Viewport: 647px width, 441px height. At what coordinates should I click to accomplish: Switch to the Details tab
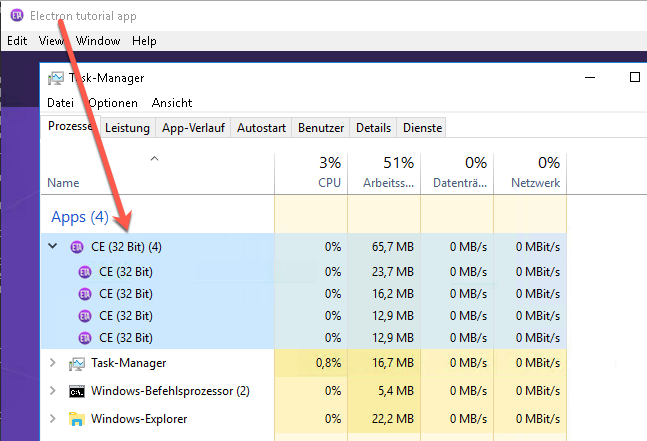coord(373,128)
